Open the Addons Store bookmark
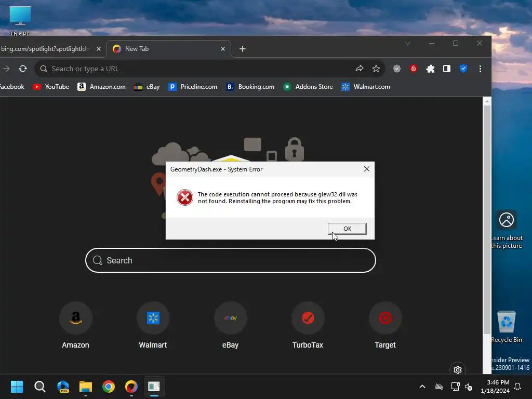This screenshot has width=532, height=399. coord(308,87)
